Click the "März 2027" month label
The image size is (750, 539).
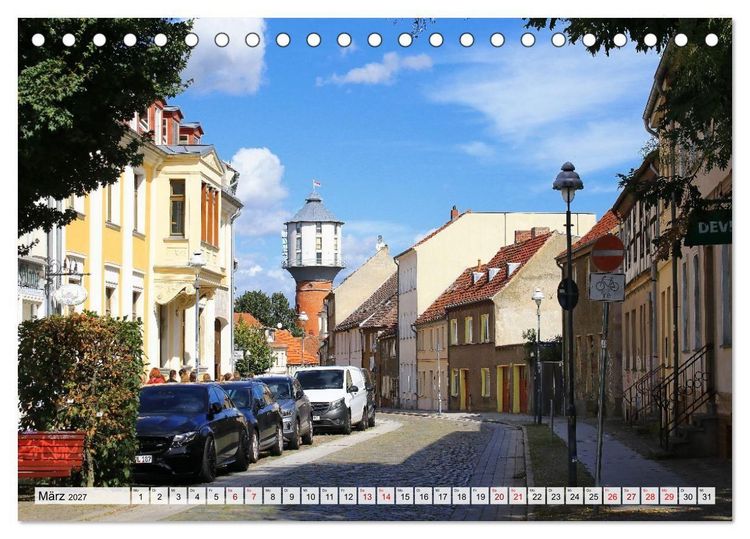point(63,496)
